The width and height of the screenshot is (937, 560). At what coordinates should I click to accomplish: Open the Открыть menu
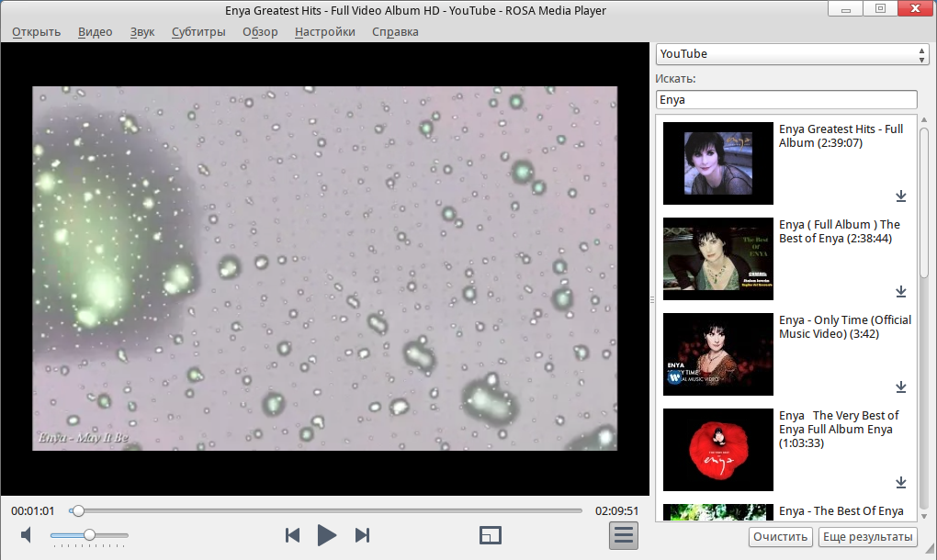[37, 31]
